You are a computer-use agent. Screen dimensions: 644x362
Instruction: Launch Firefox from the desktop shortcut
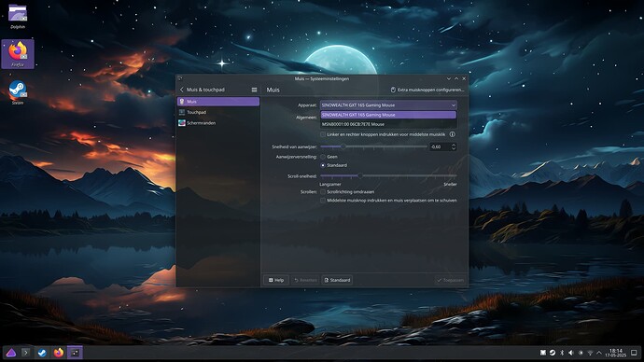tap(18, 54)
